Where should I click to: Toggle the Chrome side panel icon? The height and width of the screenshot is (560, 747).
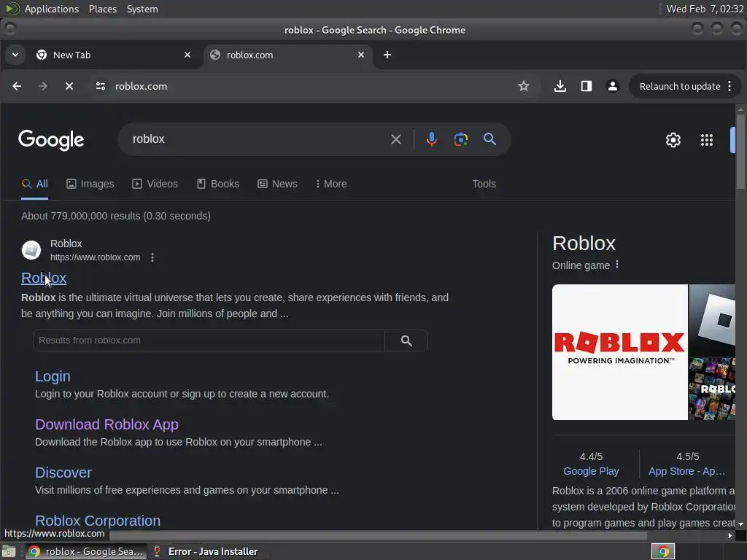tap(587, 86)
